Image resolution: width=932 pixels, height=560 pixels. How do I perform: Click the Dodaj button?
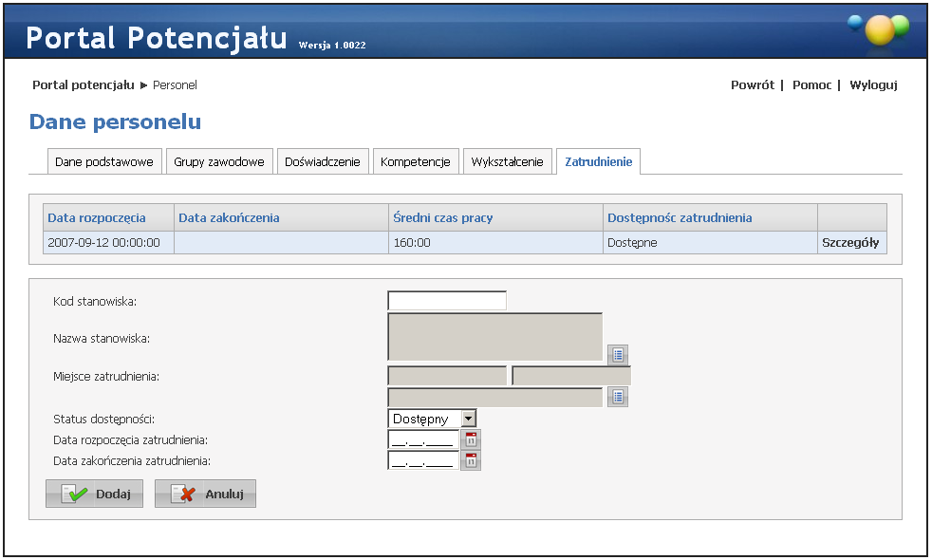point(95,494)
